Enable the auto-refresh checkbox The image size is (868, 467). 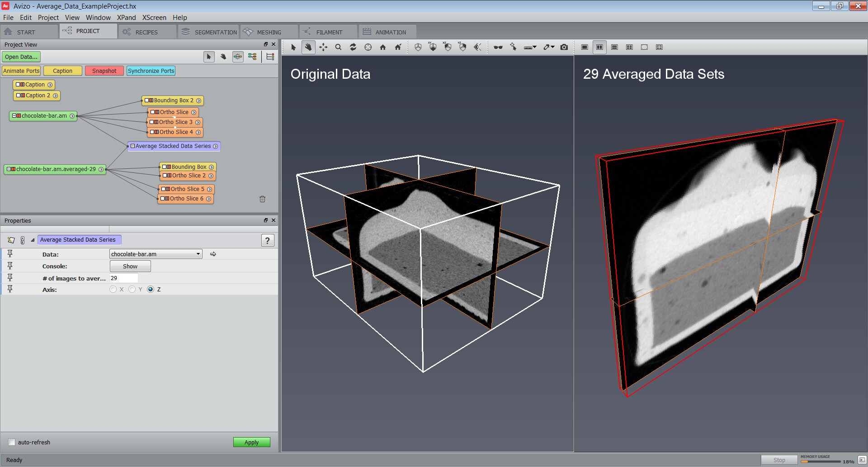(x=12, y=442)
